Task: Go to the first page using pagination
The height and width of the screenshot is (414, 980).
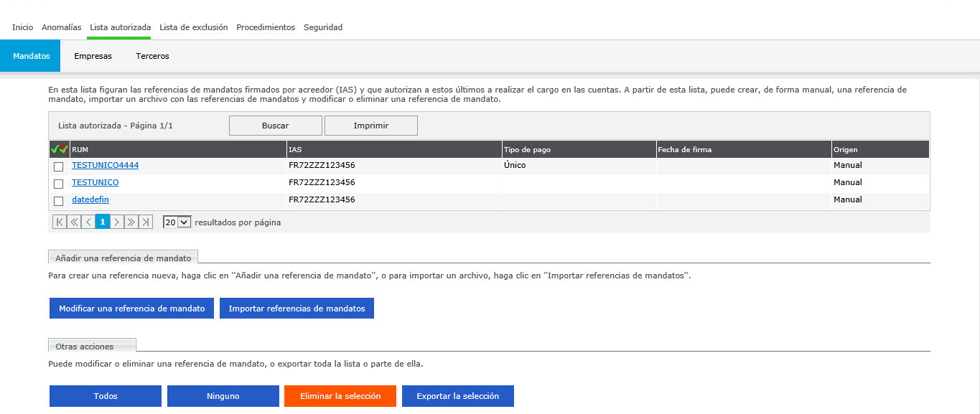Action: [60, 222]
